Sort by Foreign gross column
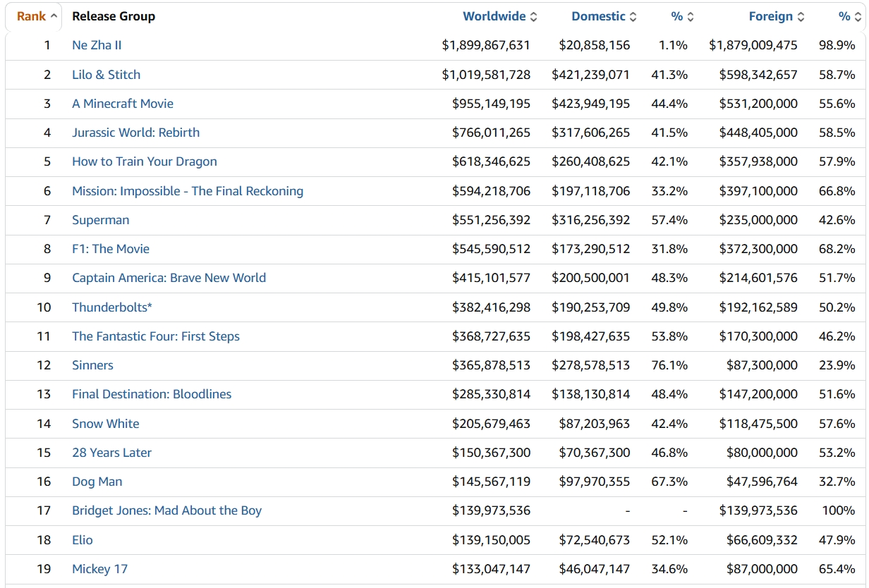This screenshot has width=869, height=588. tap(777, 16)
